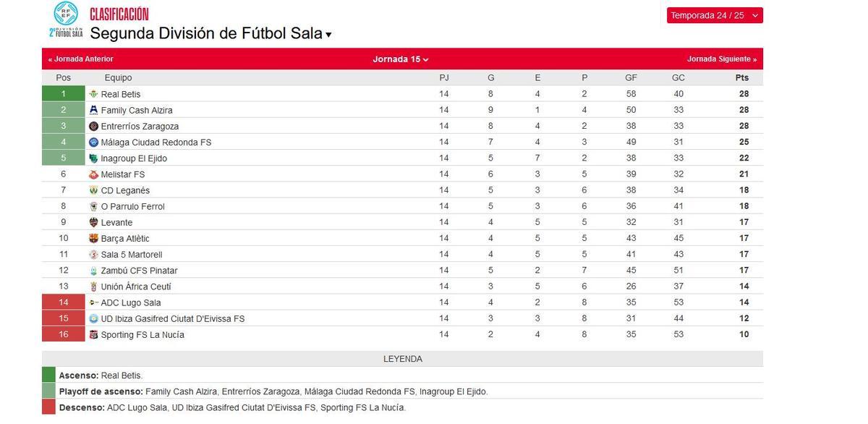Select the Family Cash Alzira team badge
Image resolution: width=868 pixels, height=424 pixels.
click(93, 109)
